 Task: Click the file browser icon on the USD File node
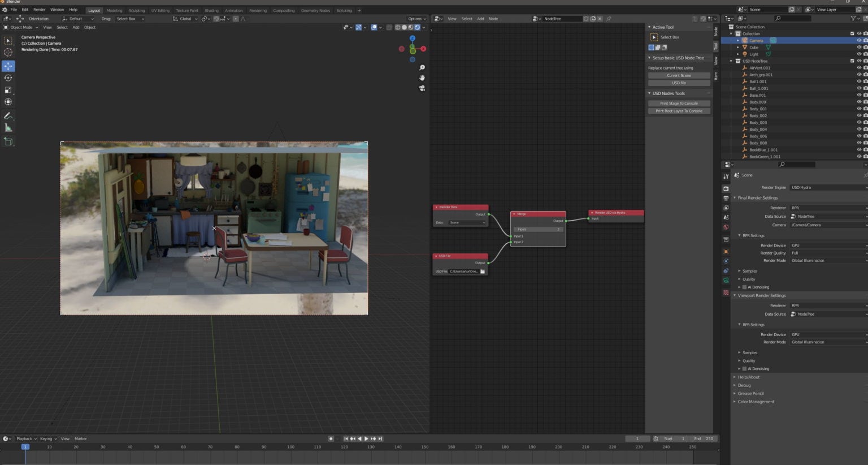[483, 271]
